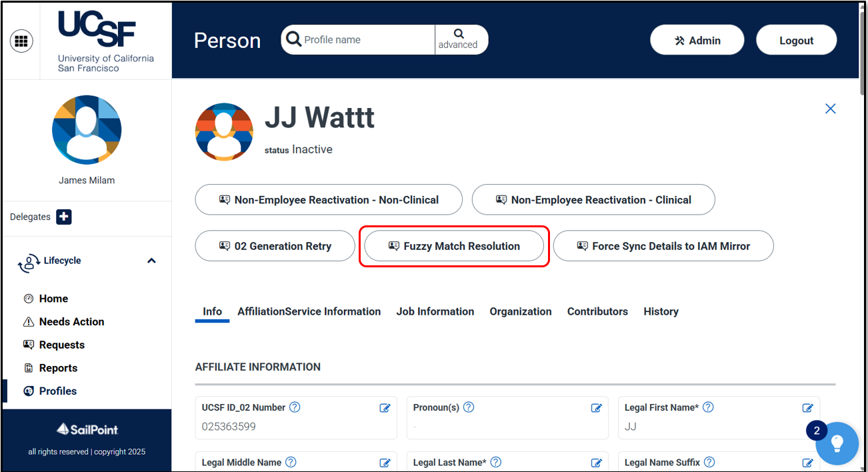Image resolution: width=868 pixels, height=472 pixels.
Task: Select the Contributors tab
Action: click(597, 311)
